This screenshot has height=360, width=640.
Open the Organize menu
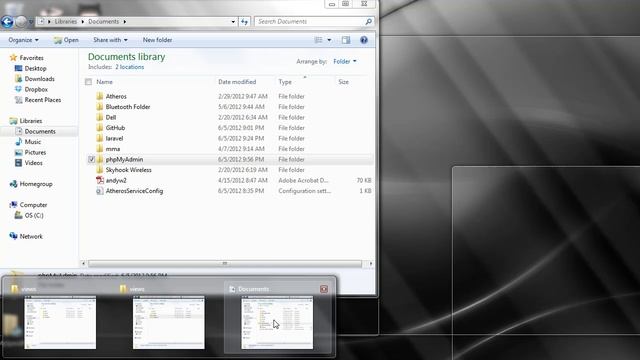pos(23,40)
